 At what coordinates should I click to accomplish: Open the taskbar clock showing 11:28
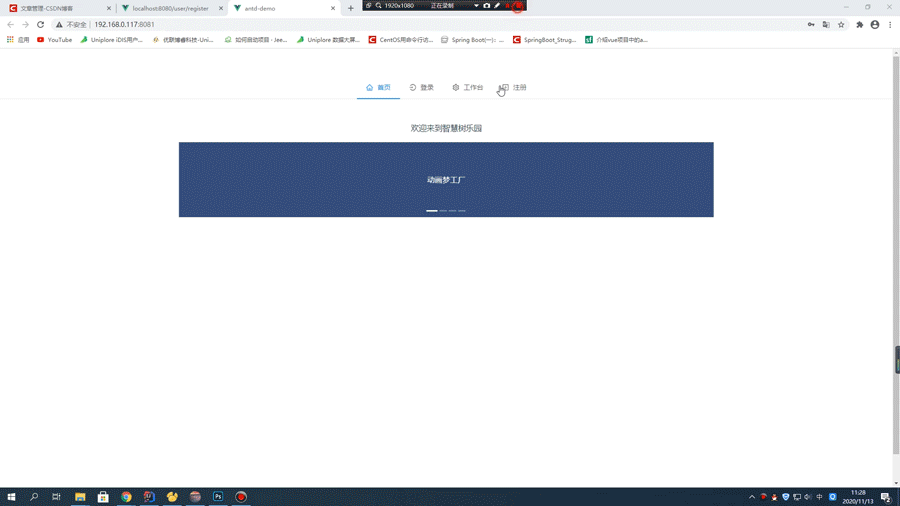858,497
